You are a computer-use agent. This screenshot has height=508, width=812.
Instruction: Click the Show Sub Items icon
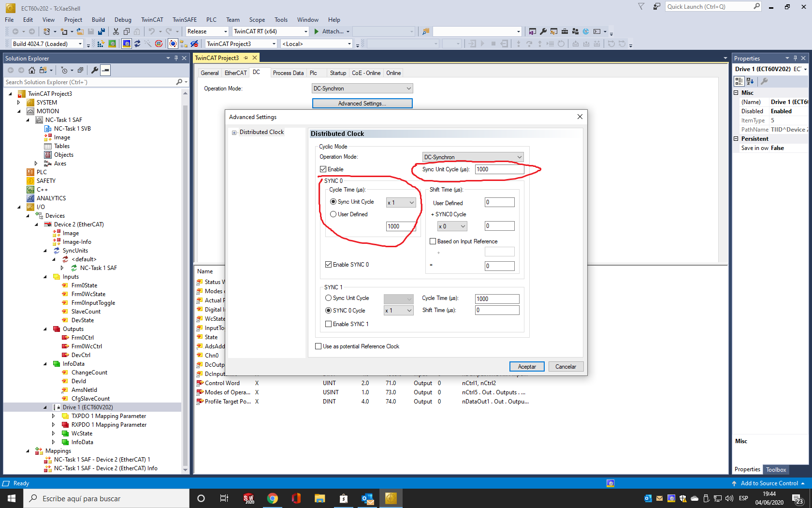tap(184, 44)
